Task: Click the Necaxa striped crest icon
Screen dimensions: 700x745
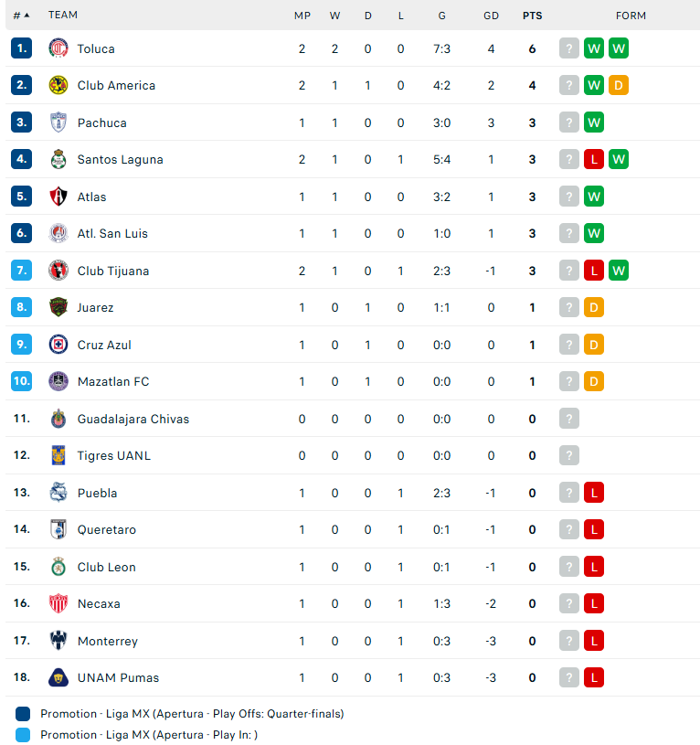Action: click(x=58, y=603)
